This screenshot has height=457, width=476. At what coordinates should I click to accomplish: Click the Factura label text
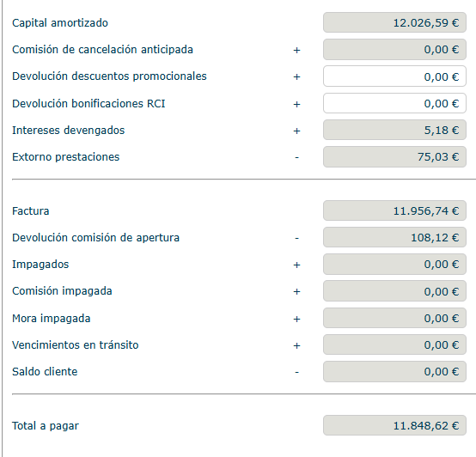30,211
